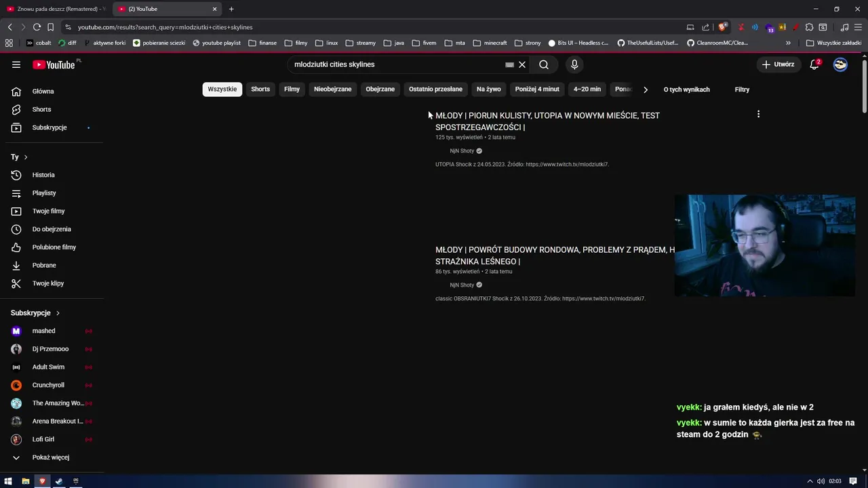Open Filtry search filters

pos(742,89)
